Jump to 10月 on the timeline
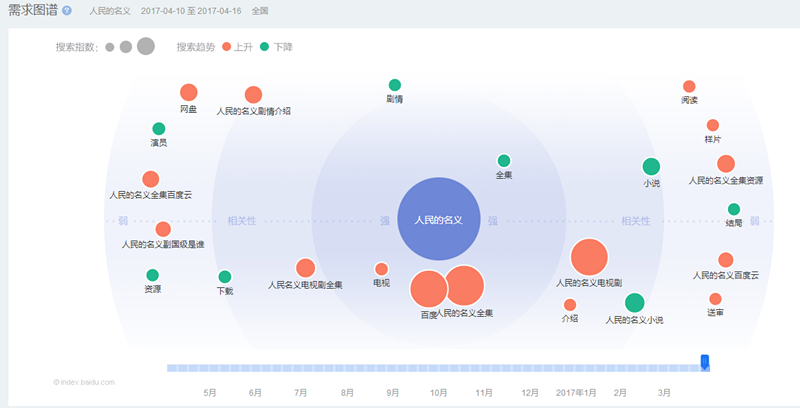This screenshot has height=408, width=800. coord(438,392)
